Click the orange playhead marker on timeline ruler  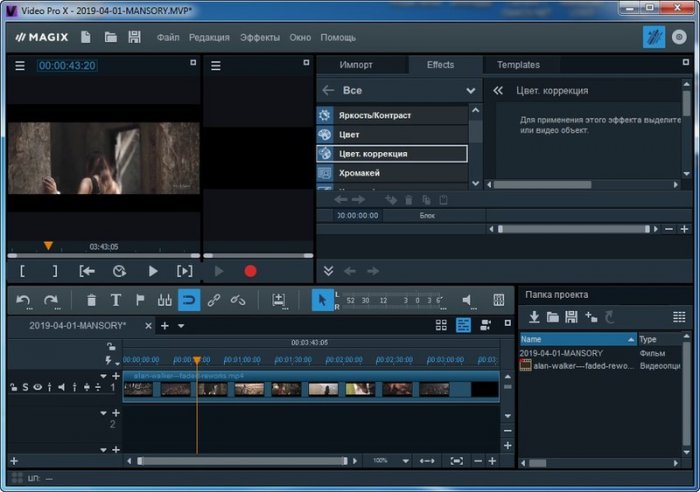196,360
